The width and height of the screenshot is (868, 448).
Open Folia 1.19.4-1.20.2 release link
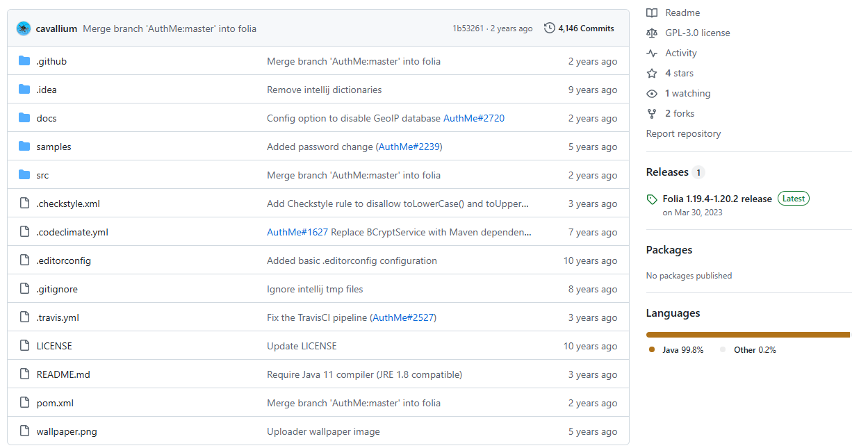click(717, 199)
